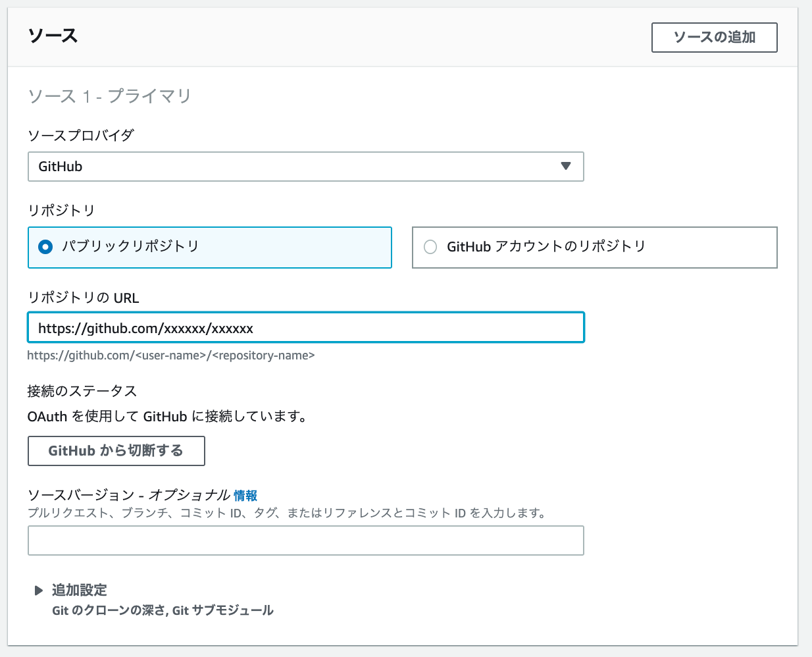The width and height of the screenshot is (812, 657).
Task: Open the ソースプロバイダ GitHub dropdown
Action: point(305,167)
